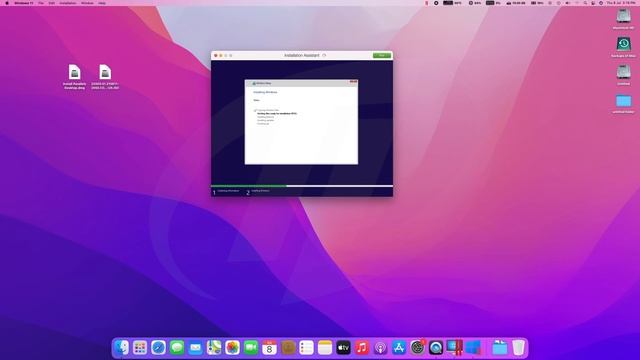Open the Edit menu

coord(51,3)
